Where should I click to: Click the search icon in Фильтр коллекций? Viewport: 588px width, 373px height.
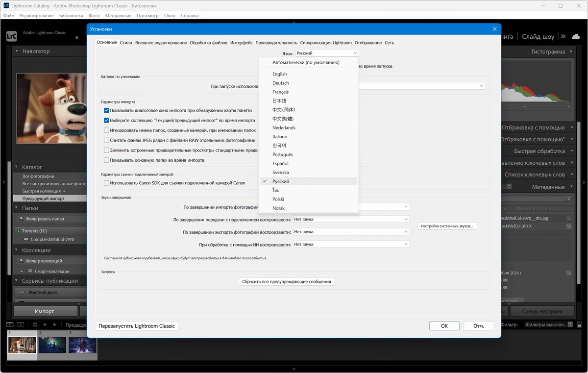pyautogui.click(x=22, y=261)
